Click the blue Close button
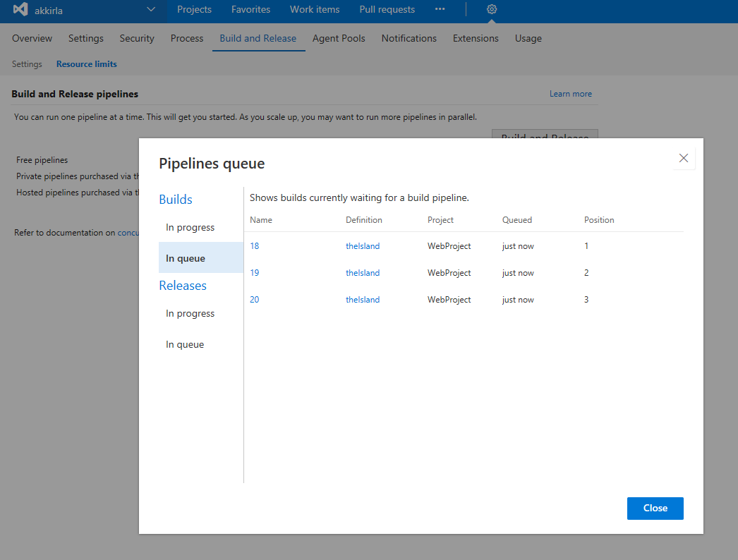The height and width of the screenshot is (560, 738). click(655, 509)
